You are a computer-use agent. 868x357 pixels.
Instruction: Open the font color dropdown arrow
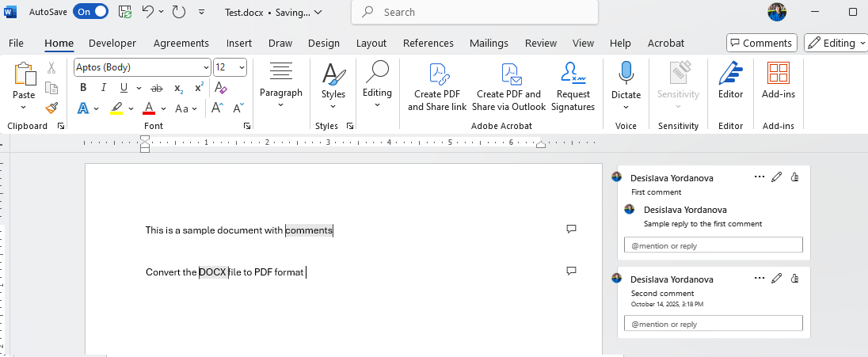[x=163, y=108]
